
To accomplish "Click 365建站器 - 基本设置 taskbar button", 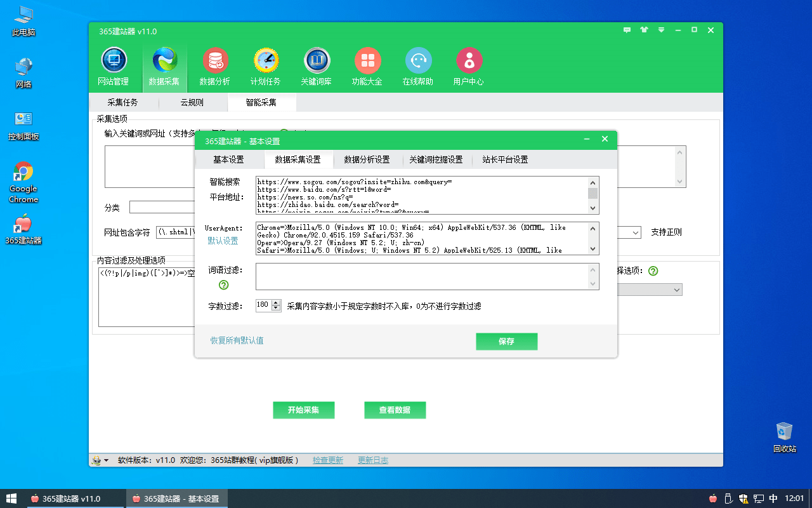I will pos(176,498).
